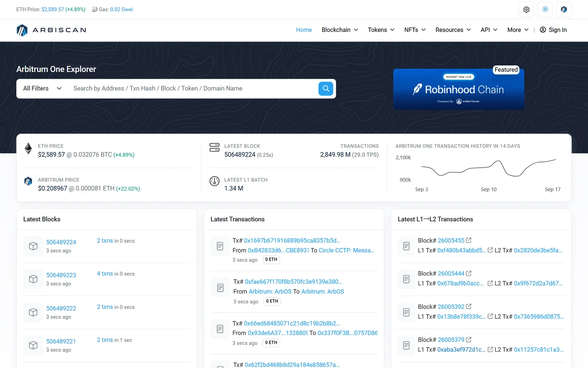Click the document icon for Tx 0x66ed68485071c21d8c19b2b8b2
The height and width of the screenshot is (368, 588).
(220, 329)
